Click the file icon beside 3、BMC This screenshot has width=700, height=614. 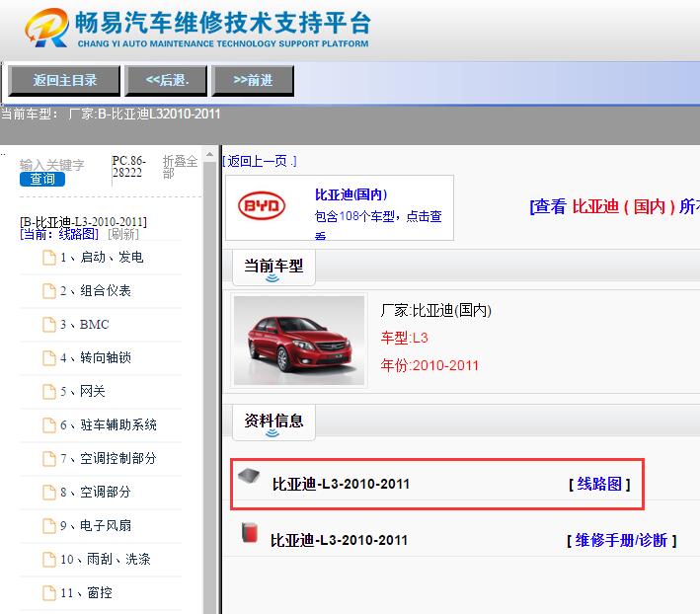click(x=49, y=325)
